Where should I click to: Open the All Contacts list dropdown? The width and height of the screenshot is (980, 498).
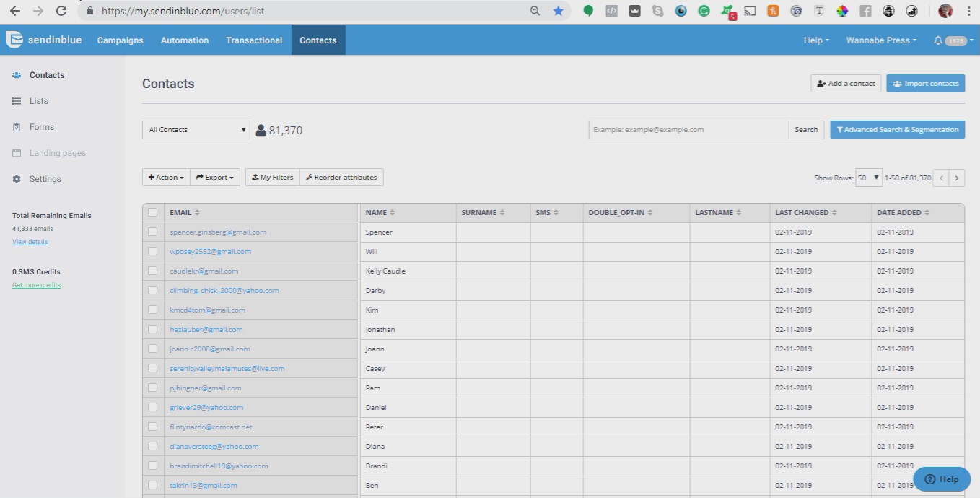pos(195,129)
